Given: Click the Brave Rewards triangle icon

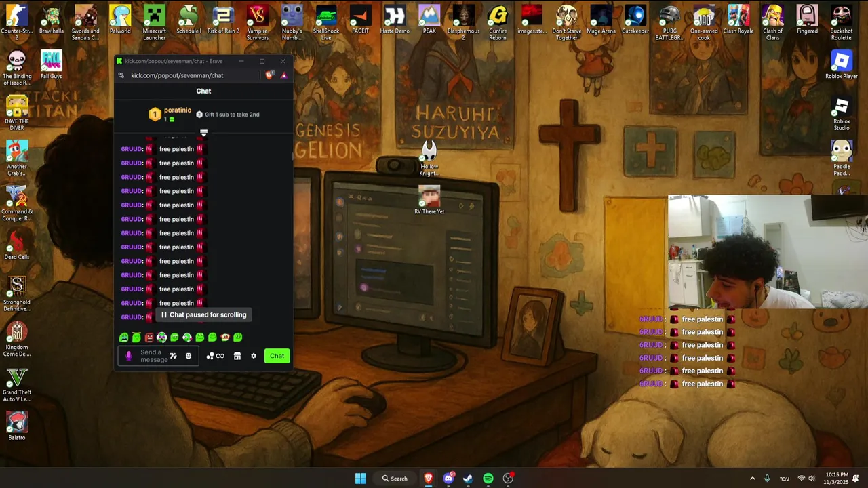Looking at the screenshot, I should coord(284,75).
